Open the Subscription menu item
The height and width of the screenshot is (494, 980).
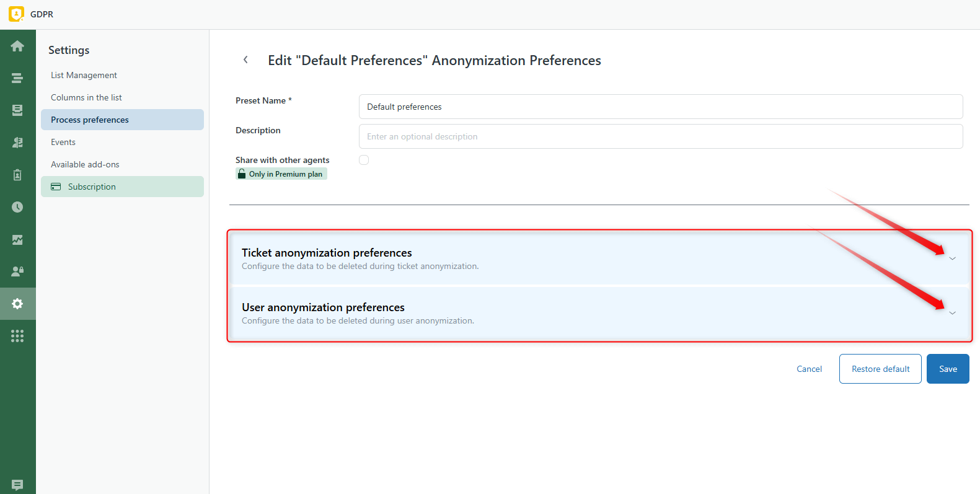(122, 187)
